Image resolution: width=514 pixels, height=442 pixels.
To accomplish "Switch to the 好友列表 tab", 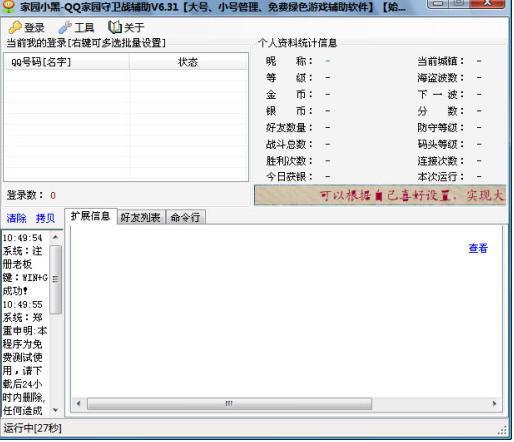I will point(141,217).
